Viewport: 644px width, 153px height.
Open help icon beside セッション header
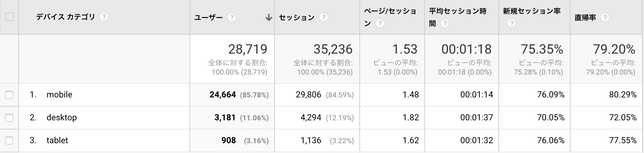point(324,17)
